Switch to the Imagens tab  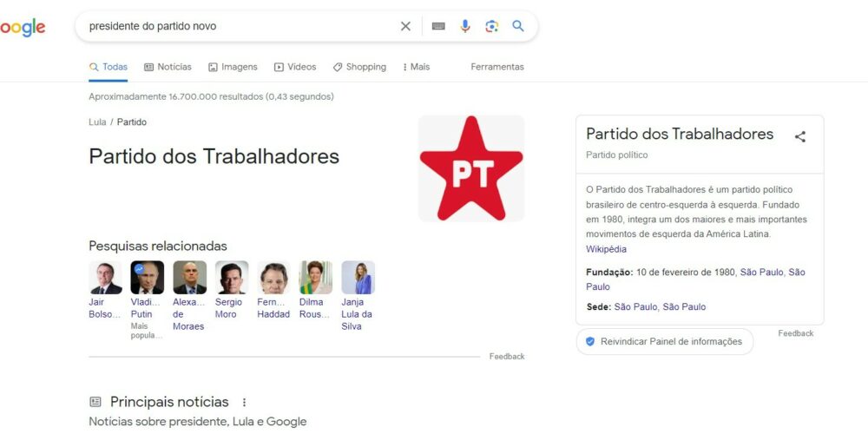click(233, 67)
